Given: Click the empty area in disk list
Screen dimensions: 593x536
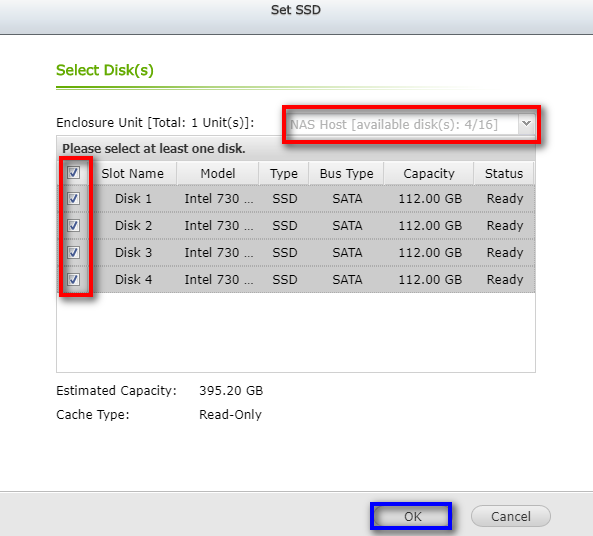Looking at the screenshot, I should pyautogui.click(x=296, y=332).
